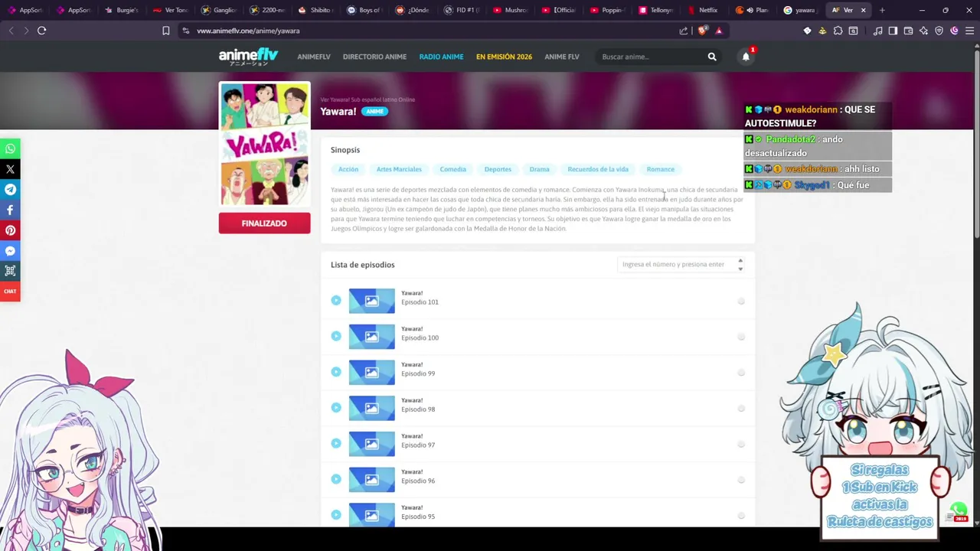Mark Episodio 99 as watched

click(x=741, y=373)
